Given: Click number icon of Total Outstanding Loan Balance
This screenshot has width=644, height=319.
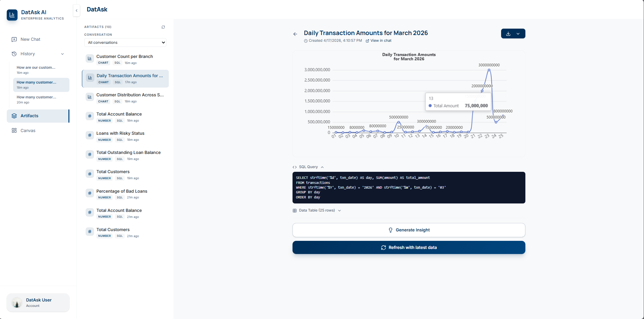Looking at the screenshot, I should pyautogui.click(x=90, y=155).
